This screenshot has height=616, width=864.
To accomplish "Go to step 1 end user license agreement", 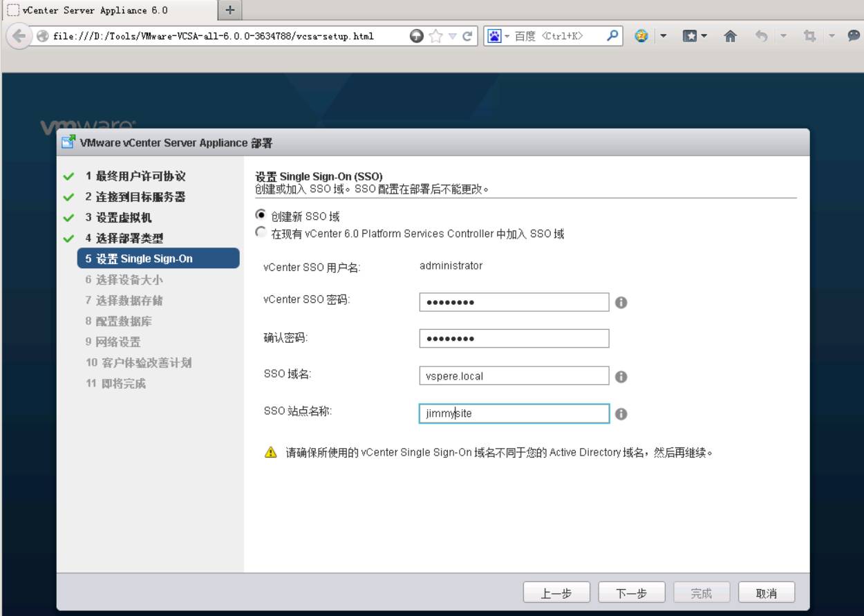I will coord(135,176).
